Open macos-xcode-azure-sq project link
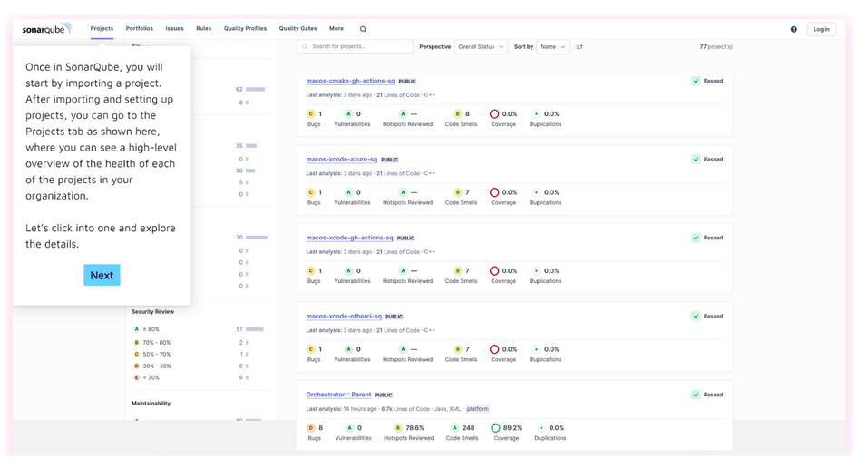Screen dimensions: 868x469 point(342,160)
